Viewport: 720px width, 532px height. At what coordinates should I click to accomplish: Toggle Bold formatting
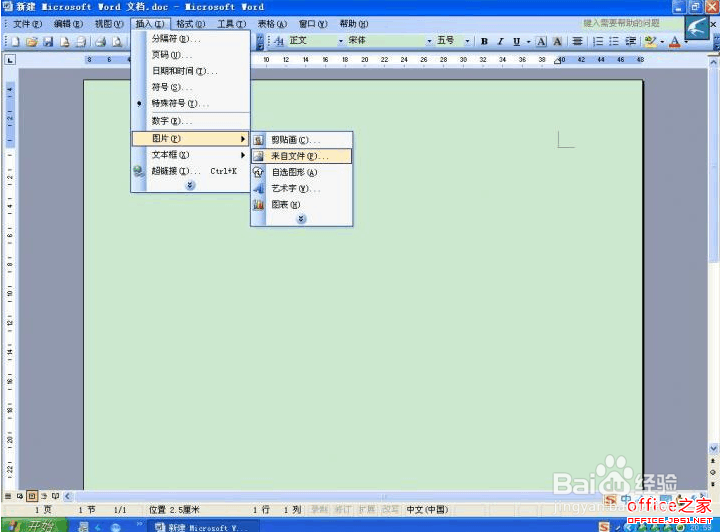pyautogui.click(x=484, y=41)
